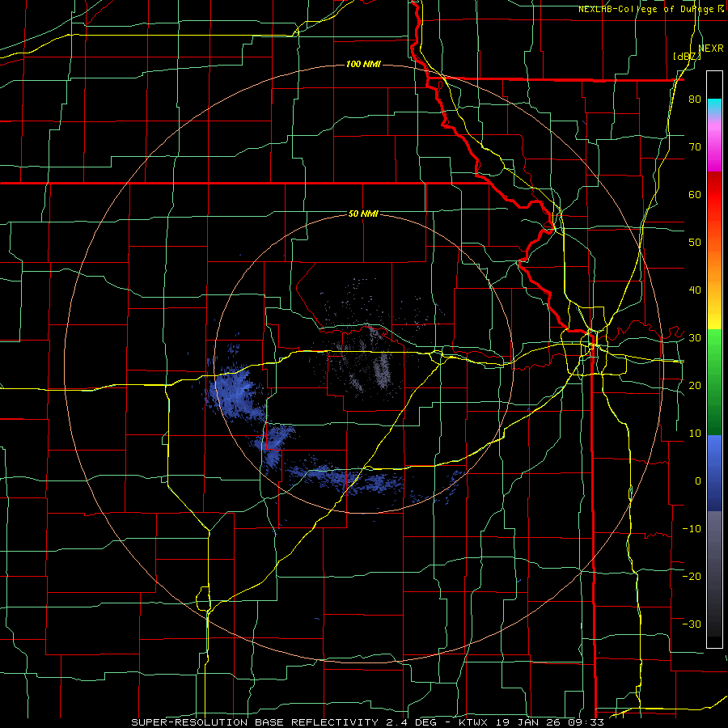This screenshot has width=728, height=728.
Task: Click the 20 value on the dBZ scale
Action: click(x=695, y=385)
